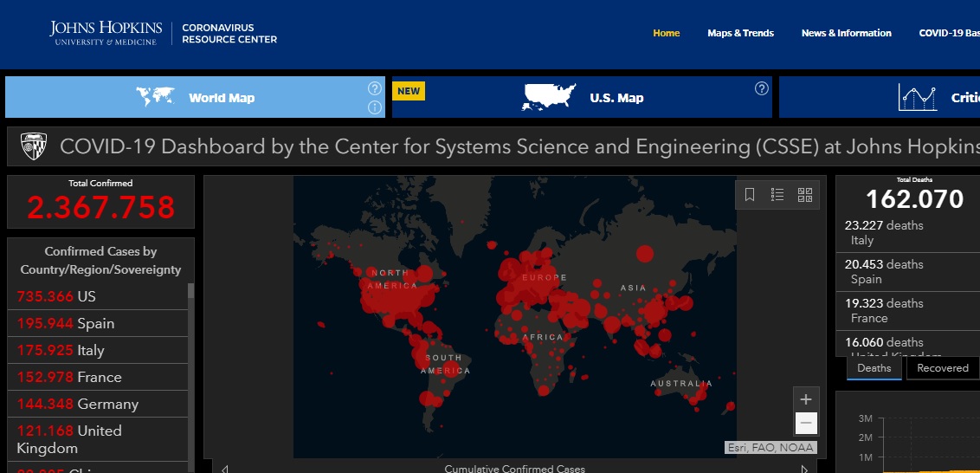980x473 pixels.
Task: Click the country list scrollbar thumb
Action: click(x=190, y=290)
